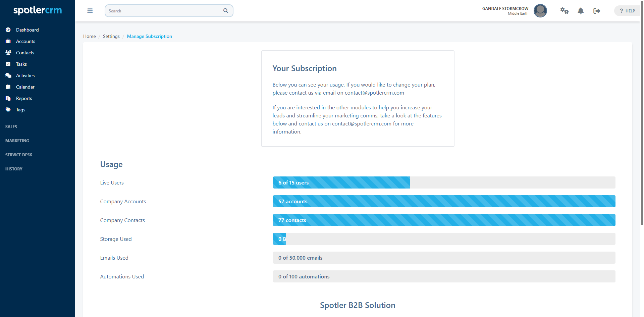Open the notifications bell
The width and height of the screenshot is (644, 317).
pos(581,11)
